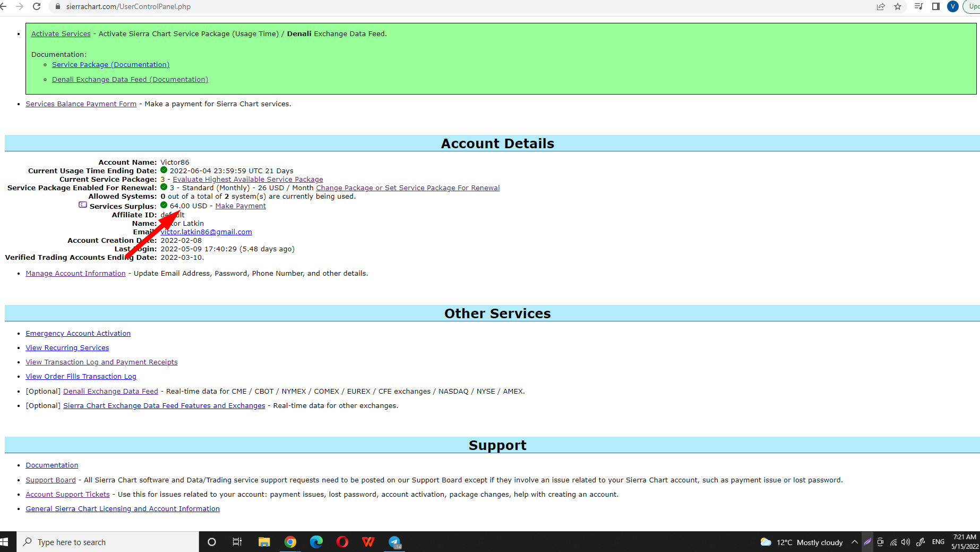Show the browser side panel
Image resolution: width=980 pixels, height=552 pixels.
[936, 6]
